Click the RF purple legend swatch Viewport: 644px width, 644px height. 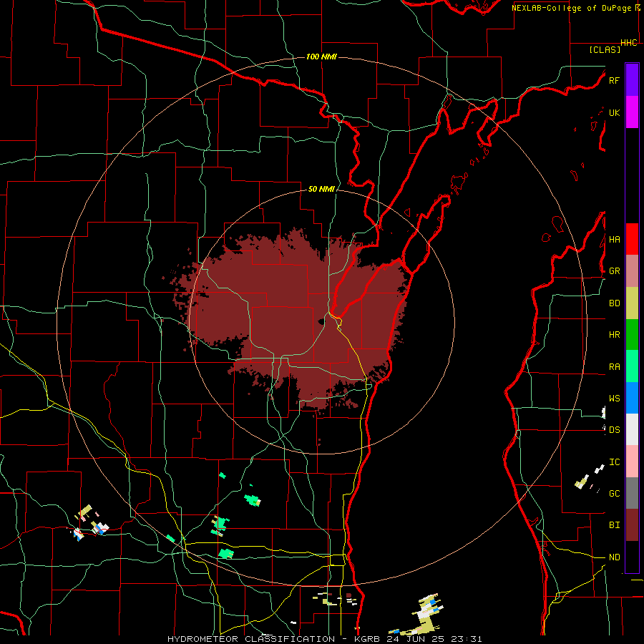pyautogui.click(x=632, y=80)
